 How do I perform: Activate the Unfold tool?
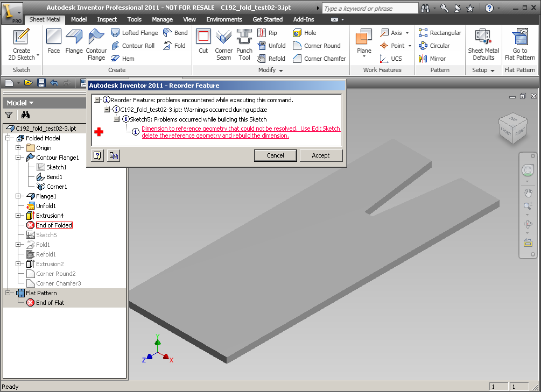(x=272, y=46)
